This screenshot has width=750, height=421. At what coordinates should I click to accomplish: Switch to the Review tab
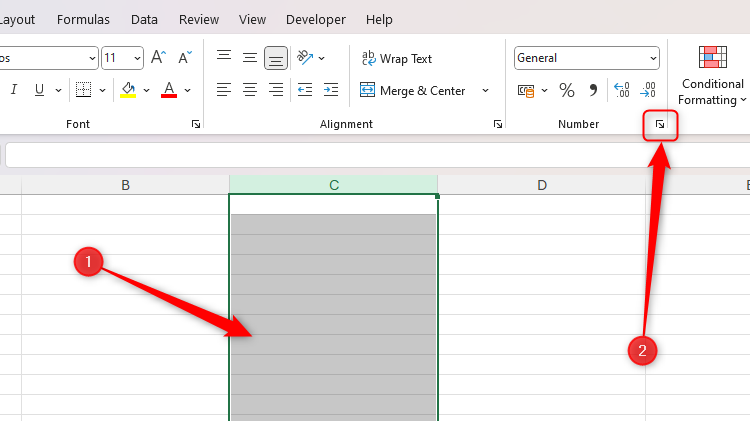199,20
